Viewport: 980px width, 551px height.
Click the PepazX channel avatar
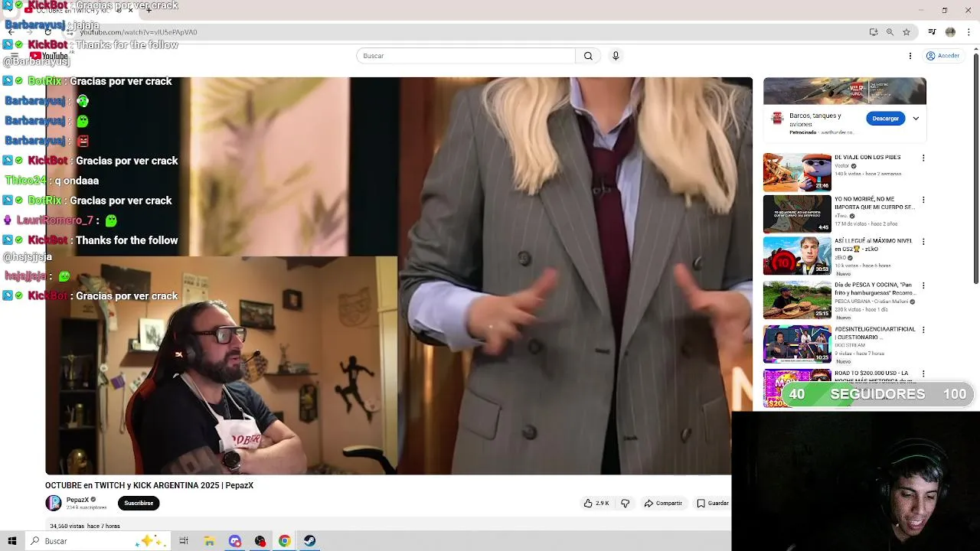(54, 503)
